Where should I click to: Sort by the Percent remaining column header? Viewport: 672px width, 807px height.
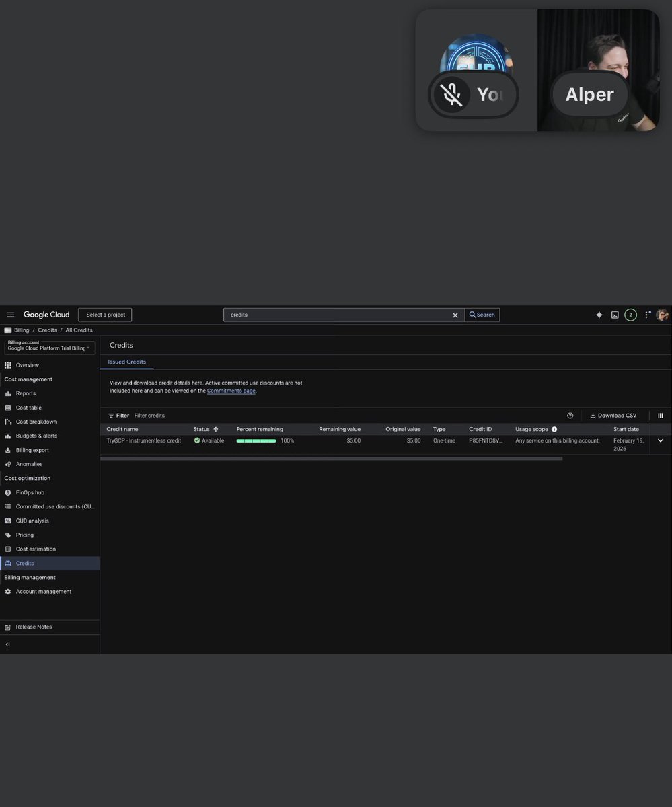coord(260,429)
